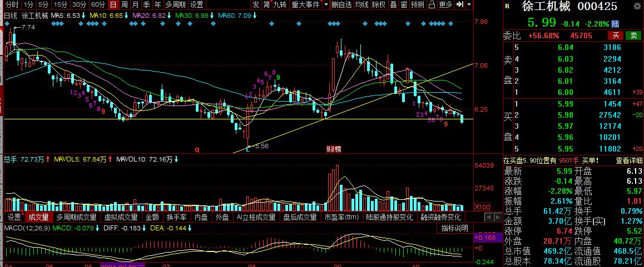Expand the last dropdown arrow in top toolbar

point(469,5)
